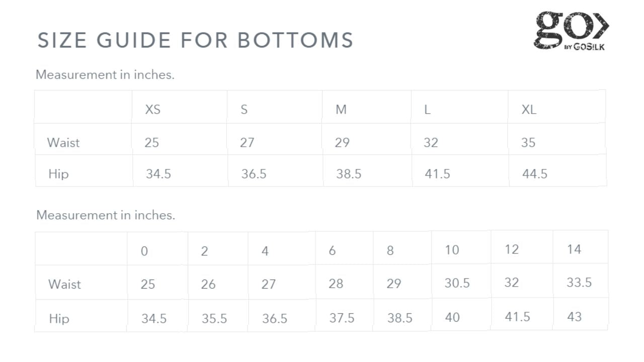Select the XS column header

point(153,109)
